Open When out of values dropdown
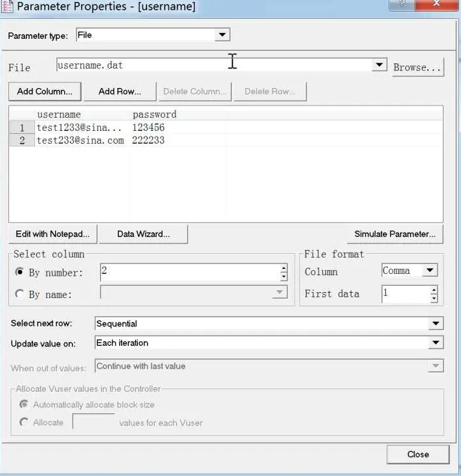Image resolution: width=461 pixels, height=476 pixels. coord(436,366)
